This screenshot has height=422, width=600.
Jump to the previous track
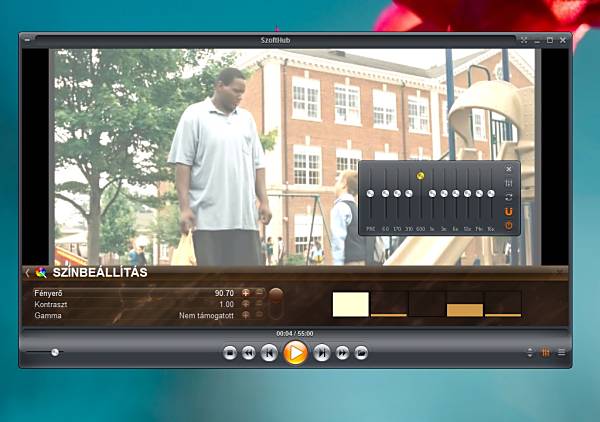coord(269,353)
